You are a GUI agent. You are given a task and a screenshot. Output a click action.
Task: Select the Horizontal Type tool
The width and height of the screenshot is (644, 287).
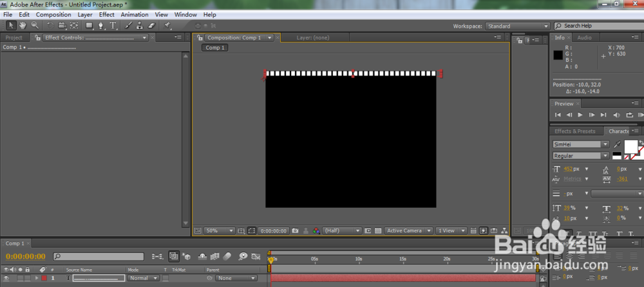tap(113, 26)
